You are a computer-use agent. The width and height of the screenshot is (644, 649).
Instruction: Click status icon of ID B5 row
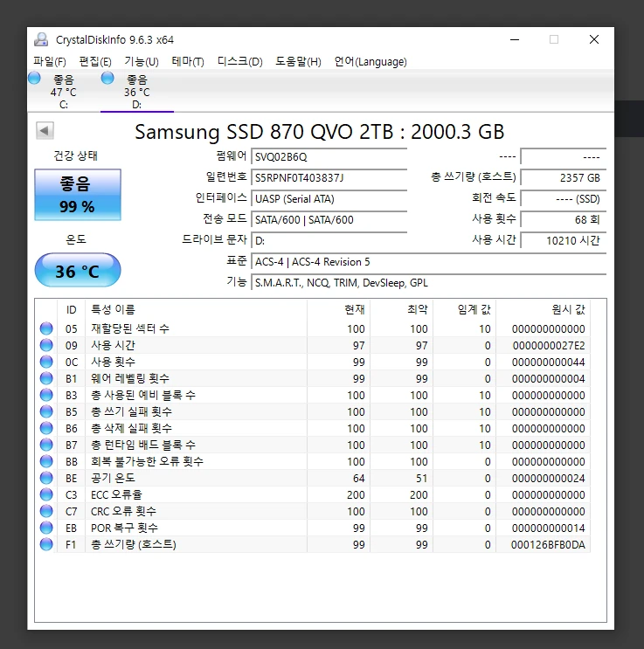(x=46, y=411)
